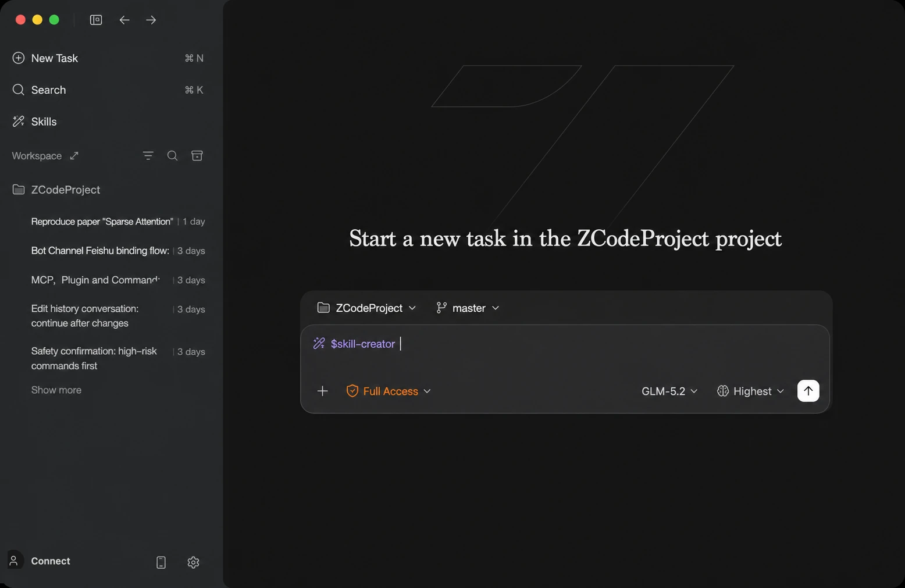
Task: Go back with the left arrow
Action: pyautogui.click(x=124, y=20)
